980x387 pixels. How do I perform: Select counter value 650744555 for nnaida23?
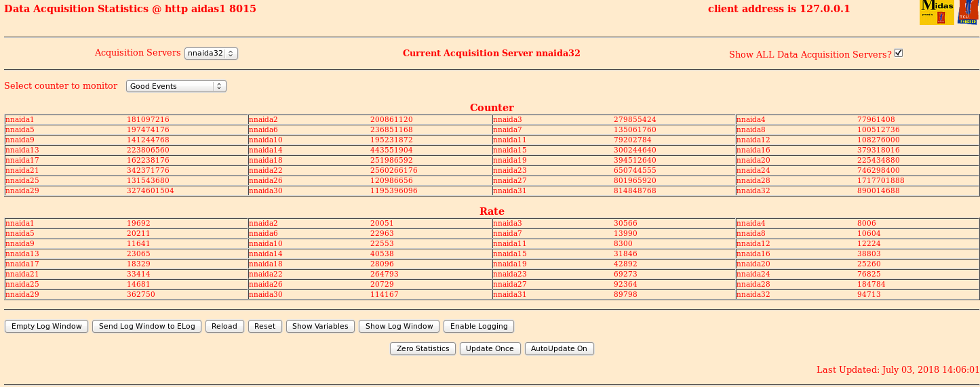(x=635, y=170)
